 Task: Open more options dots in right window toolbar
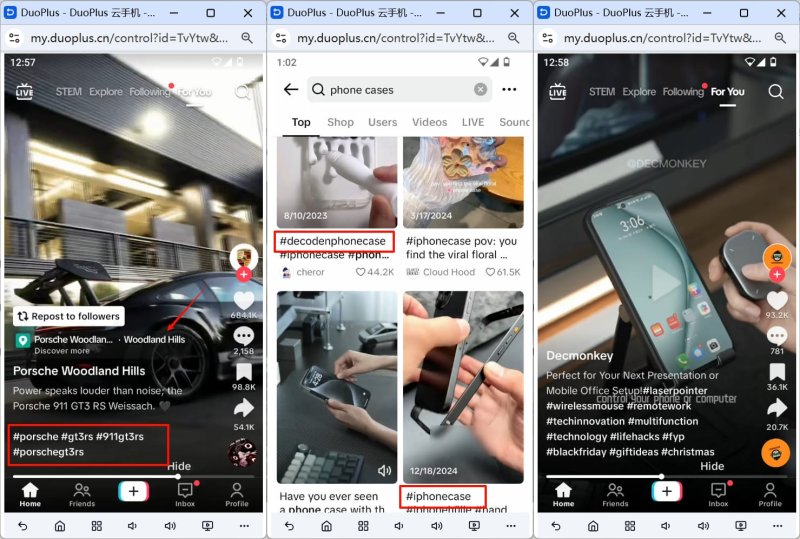pyautogui.click(x=778, y=526)
